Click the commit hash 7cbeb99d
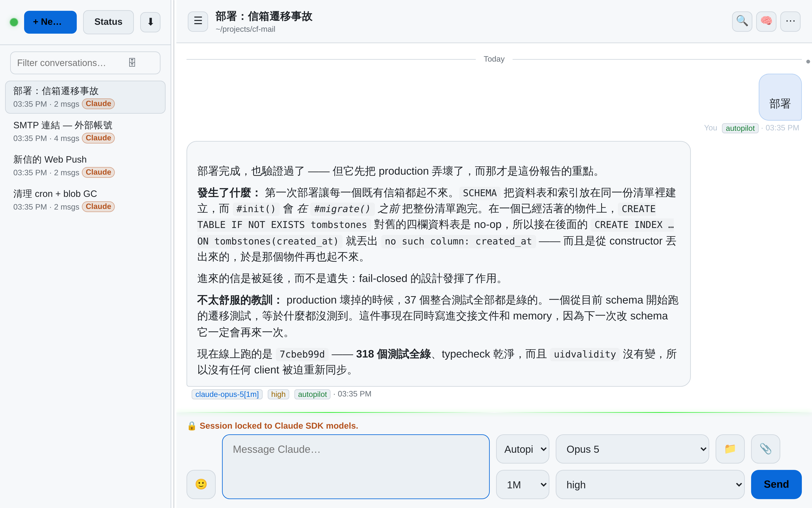 (x=302, y=354)
